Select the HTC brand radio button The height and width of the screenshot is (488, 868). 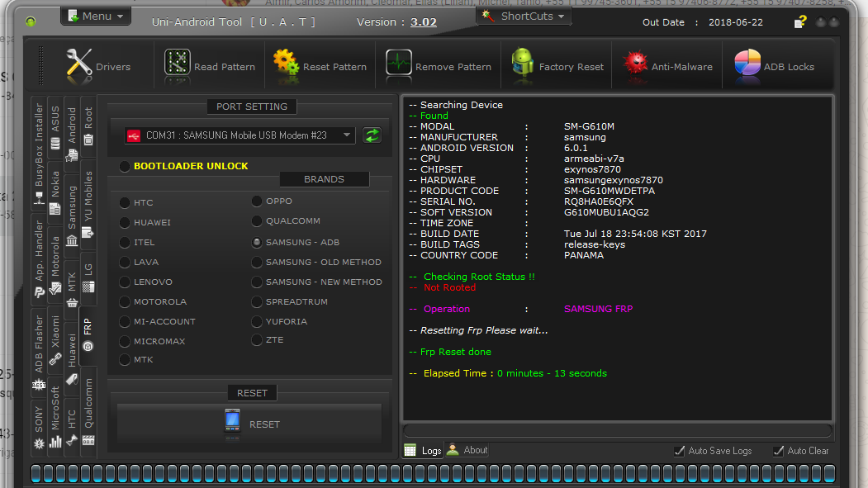[x=125, y=203]
